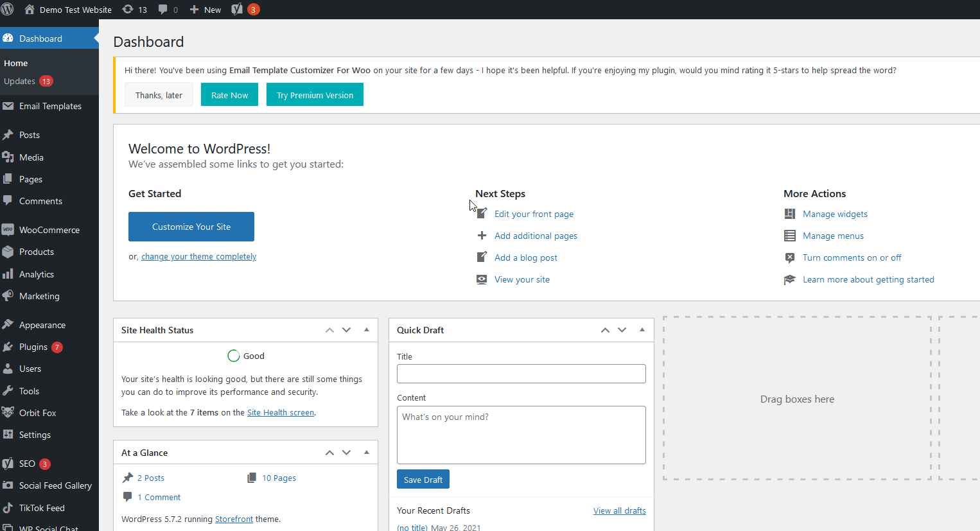Open Learn more about getting started link
This screenshot has width=980, height=531.
tap(868, 279)
